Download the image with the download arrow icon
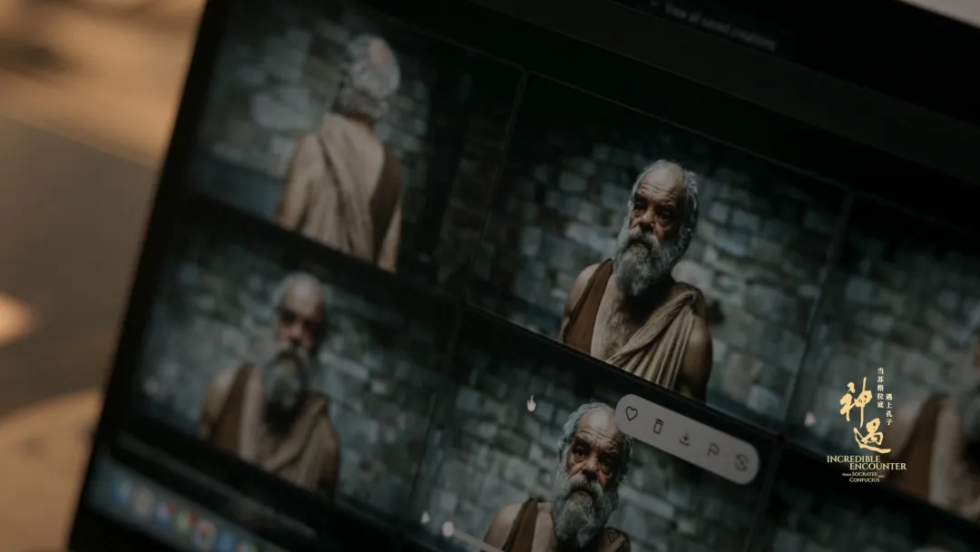The height and width of the screenshot is (552, 980). click(x=685, y=437)
